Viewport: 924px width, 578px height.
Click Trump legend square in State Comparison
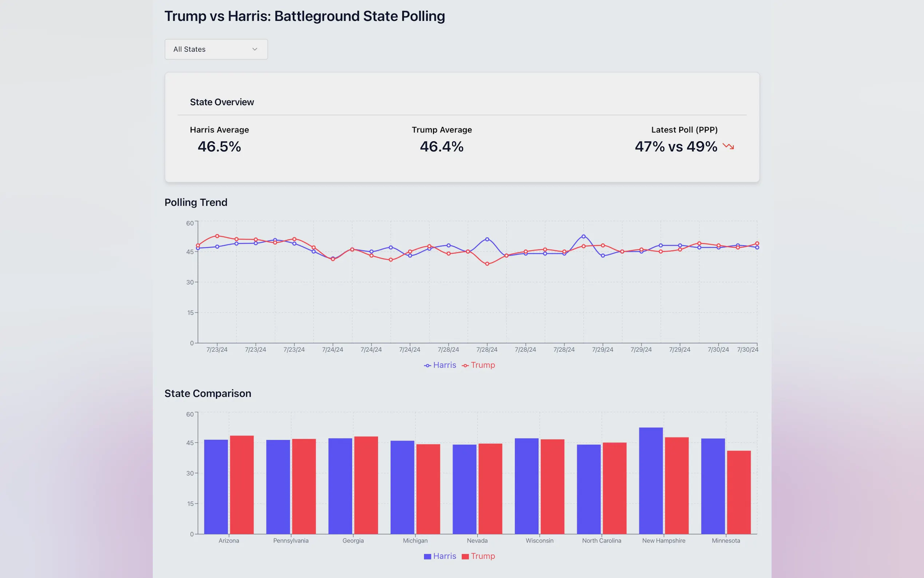click(465, 557)
